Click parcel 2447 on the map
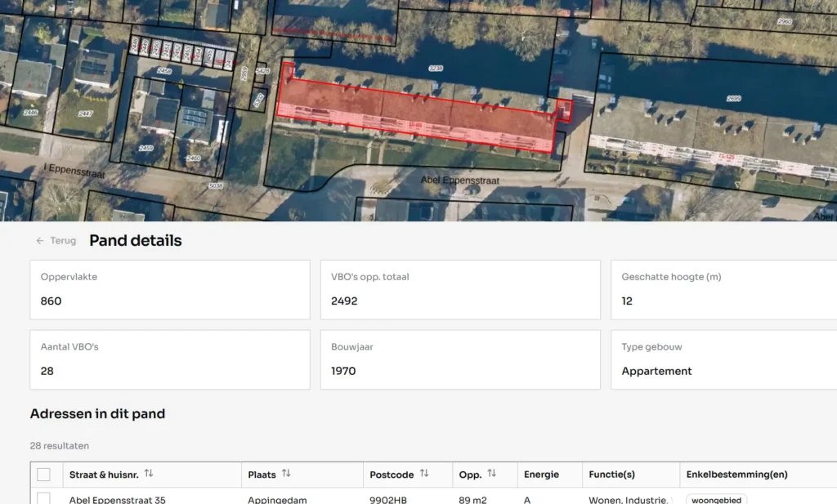Image resolution: width=837 pixels, height=504 pixels. tap(86, 114)
